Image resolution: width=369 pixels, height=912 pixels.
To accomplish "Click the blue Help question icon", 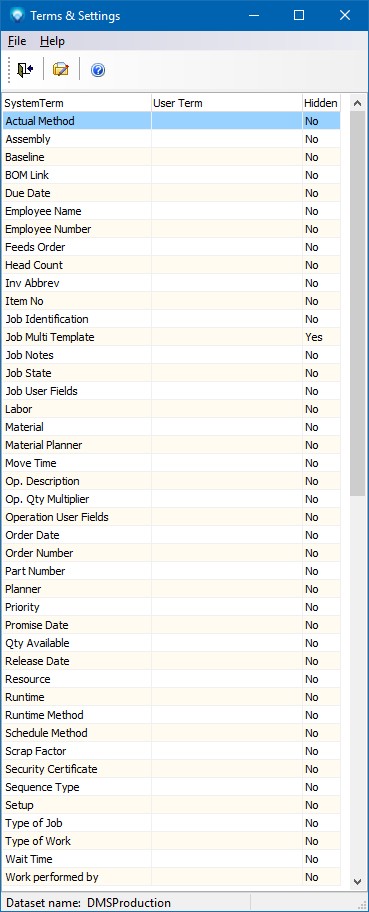I will pos(98,70).
